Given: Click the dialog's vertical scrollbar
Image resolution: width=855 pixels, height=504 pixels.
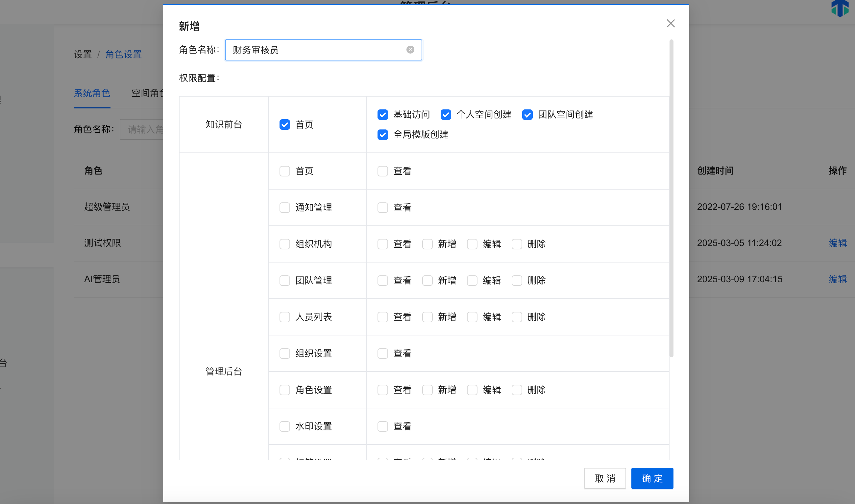Looking at the screenshot, I should [671, 198].
